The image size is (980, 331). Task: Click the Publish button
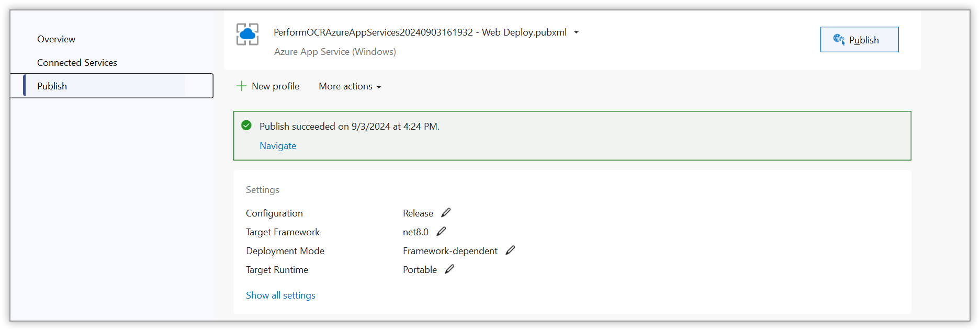[x=859, y=39]
